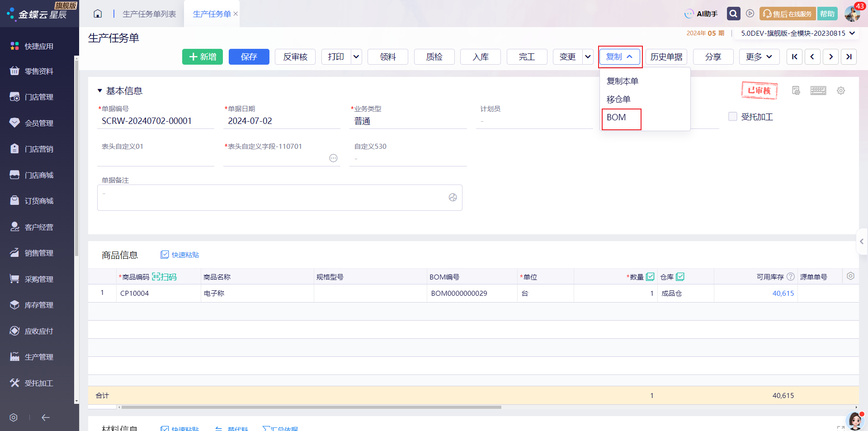
Task: Open 门店管理 sidebar module
Action: [x=32, y=97]
